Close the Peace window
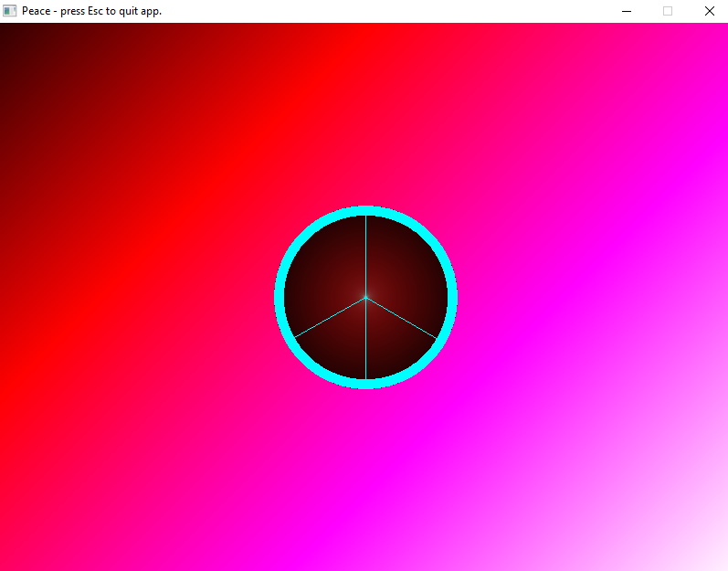The height and width of the screenshot is (571, 728). coord(709,11)
